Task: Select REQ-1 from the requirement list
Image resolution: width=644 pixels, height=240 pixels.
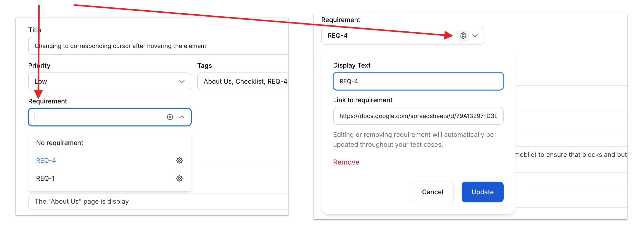Action: pyautogui.click(x=45, y=178)
